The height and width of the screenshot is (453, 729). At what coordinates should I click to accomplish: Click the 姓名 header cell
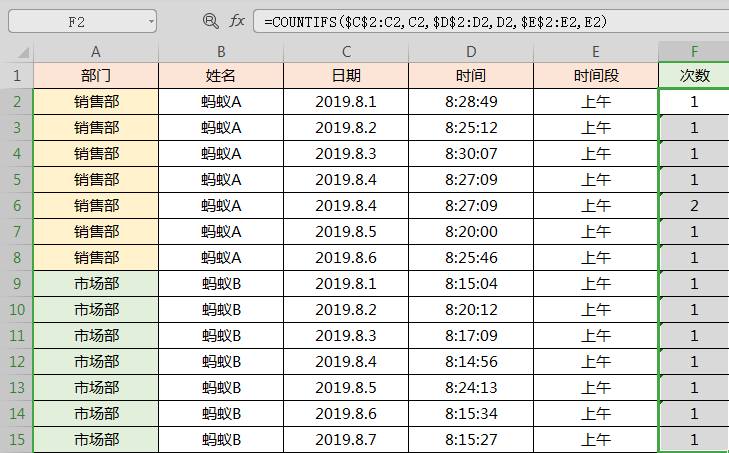coord(221,76)
